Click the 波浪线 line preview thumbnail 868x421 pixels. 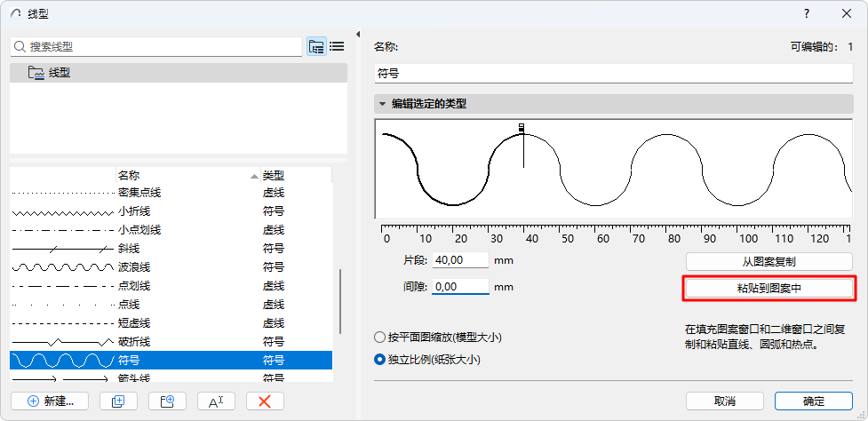(x=62, y=267)
